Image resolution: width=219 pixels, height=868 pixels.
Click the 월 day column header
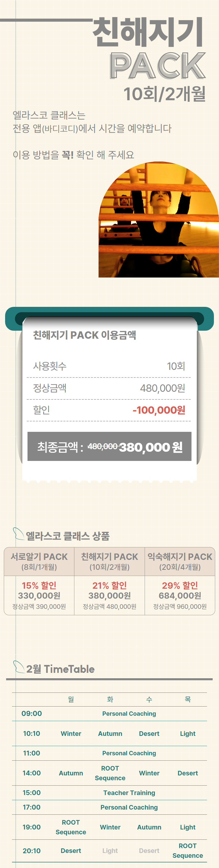[71, 699]
